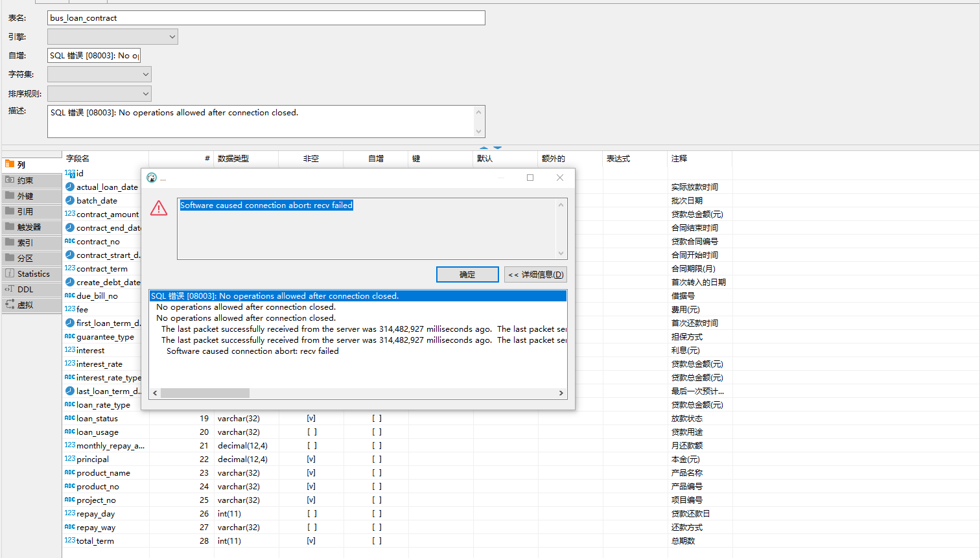This screenshot has width=980, height=558.
Task: Enable 非空 checkbox for loan_usage column
Action: [311, 432]
